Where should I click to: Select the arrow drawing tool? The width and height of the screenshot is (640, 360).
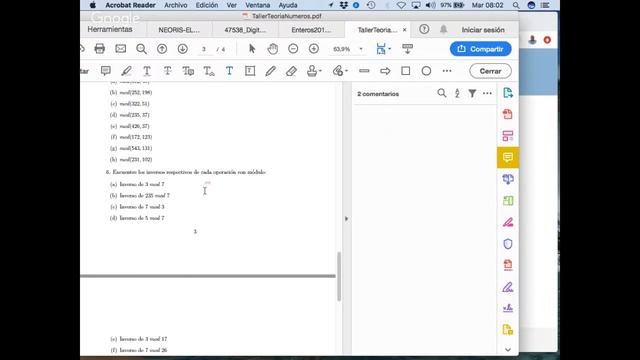(385, 71)
